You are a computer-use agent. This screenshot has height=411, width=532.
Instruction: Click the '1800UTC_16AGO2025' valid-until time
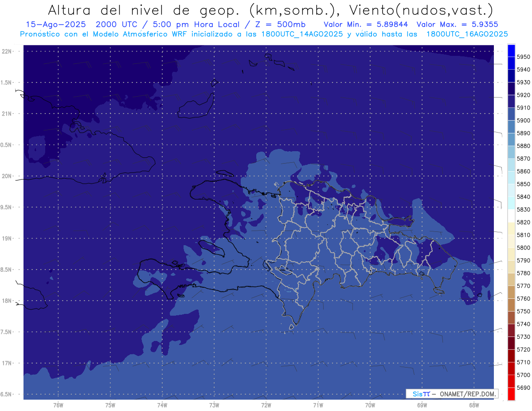467,34
